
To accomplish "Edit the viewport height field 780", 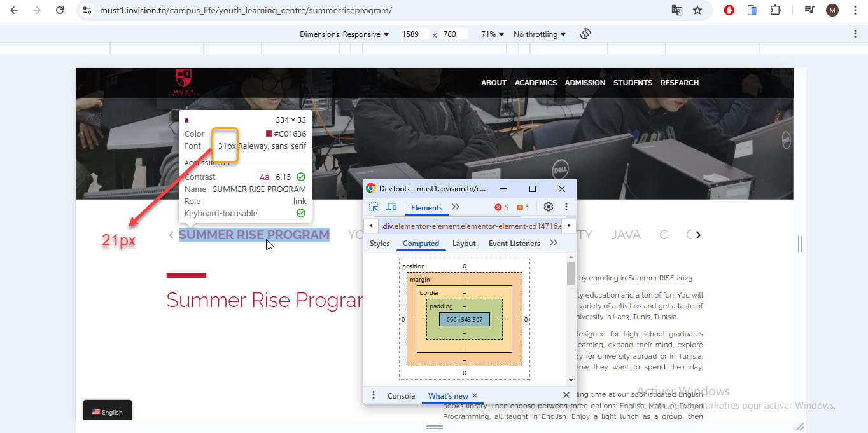I will 454,34.
